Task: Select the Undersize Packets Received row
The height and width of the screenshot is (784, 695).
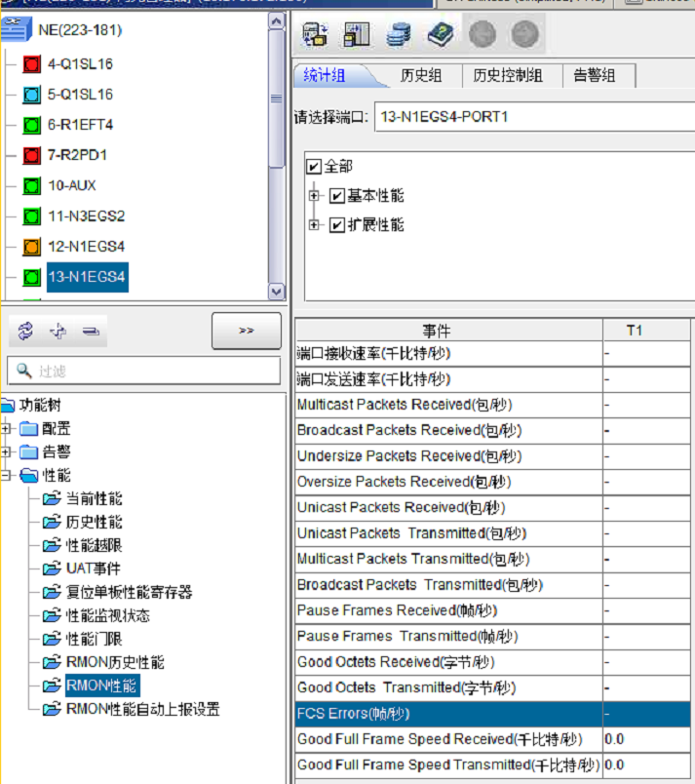Action: point(492,456)
